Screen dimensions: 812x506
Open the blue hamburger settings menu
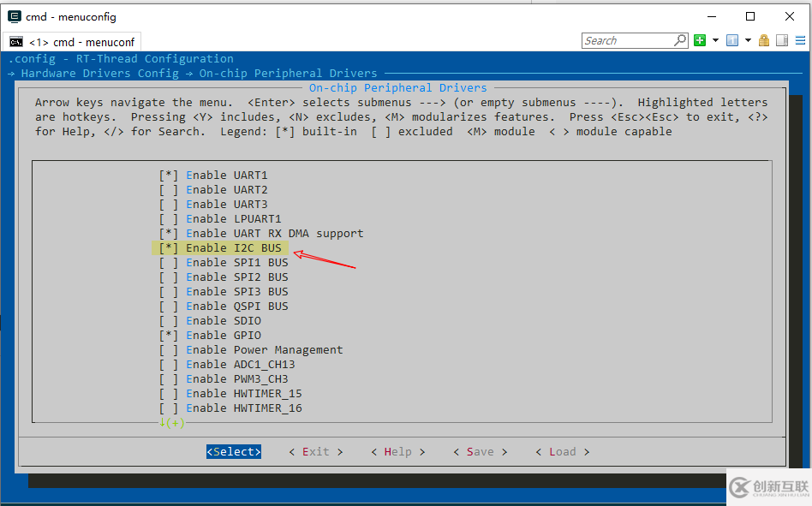pos(798,40)
